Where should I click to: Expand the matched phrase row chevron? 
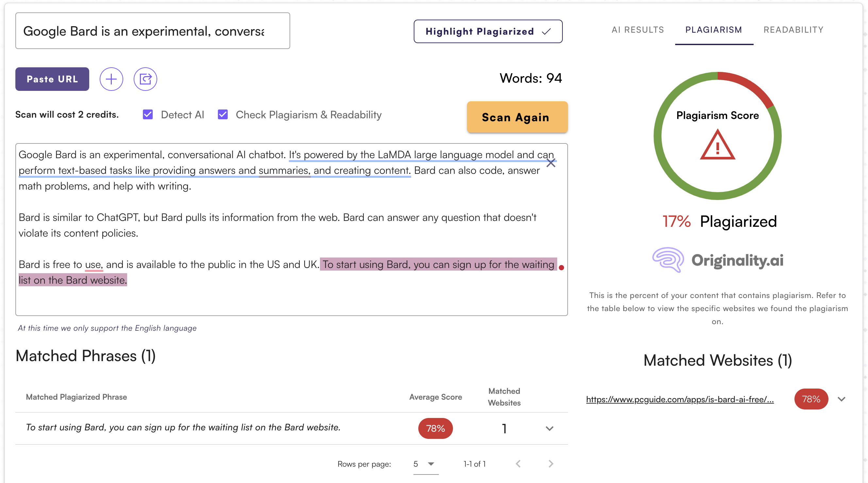coord(550,428)
